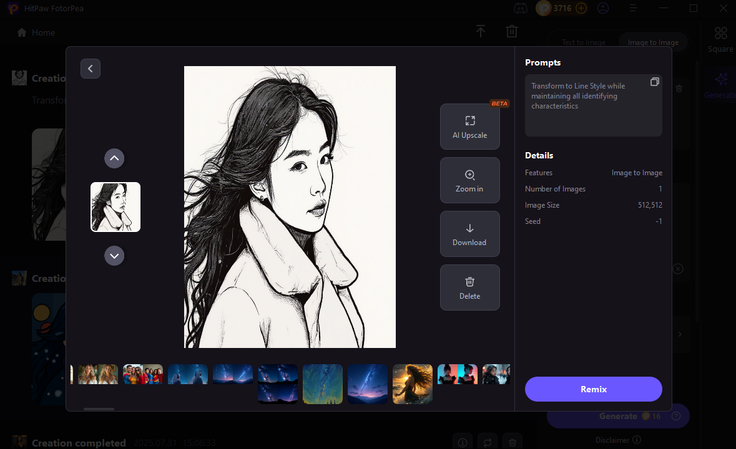Image resolution: width=736 pixels, height=449 pixels.
Task: Click the trash icon in top toolbar
Action: click(x=512, y=31)
